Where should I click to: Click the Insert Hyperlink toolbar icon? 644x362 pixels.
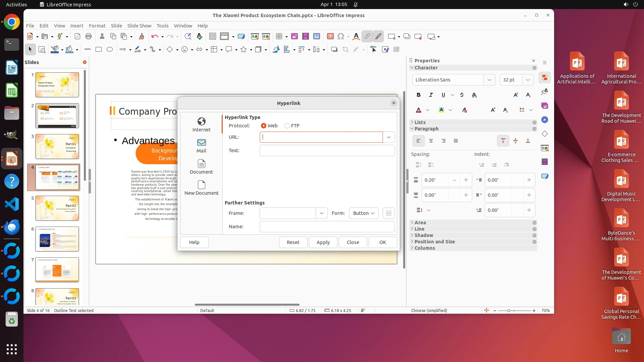(x=367, y=36)
